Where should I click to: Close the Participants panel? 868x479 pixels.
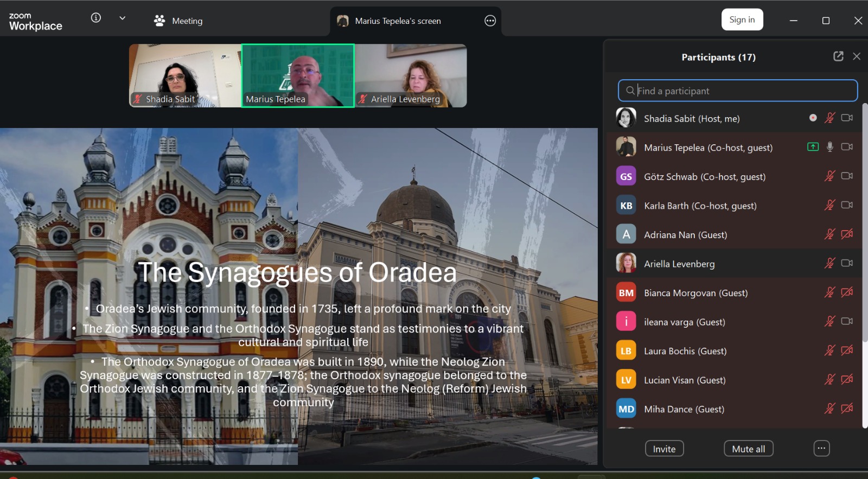(x=857, y=56)
